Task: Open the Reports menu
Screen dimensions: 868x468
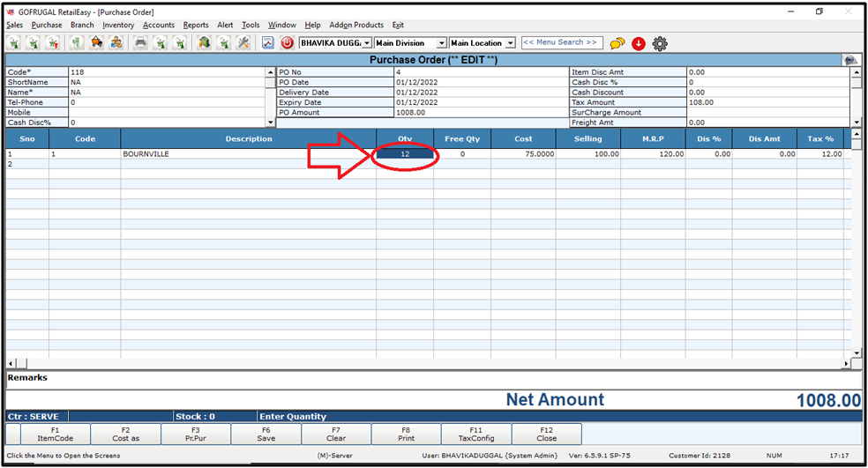Action: click(x=196, y=25)
